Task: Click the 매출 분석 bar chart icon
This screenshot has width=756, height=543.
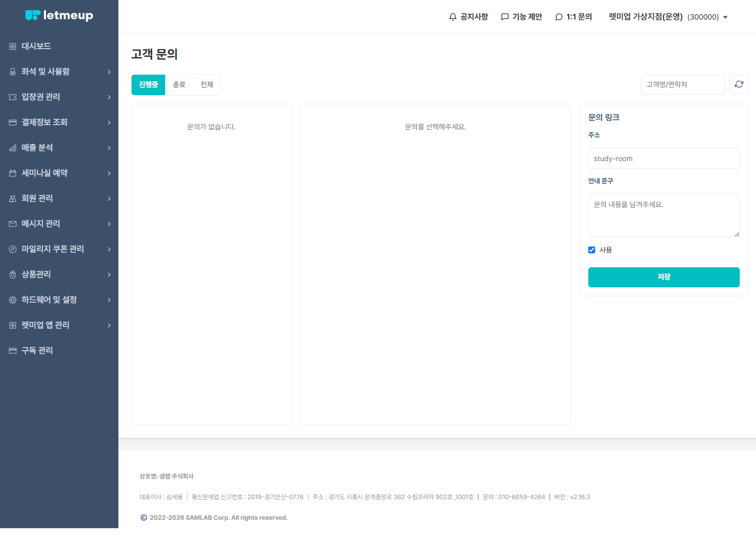Action: pyautogui.click(x=13, y=148)
